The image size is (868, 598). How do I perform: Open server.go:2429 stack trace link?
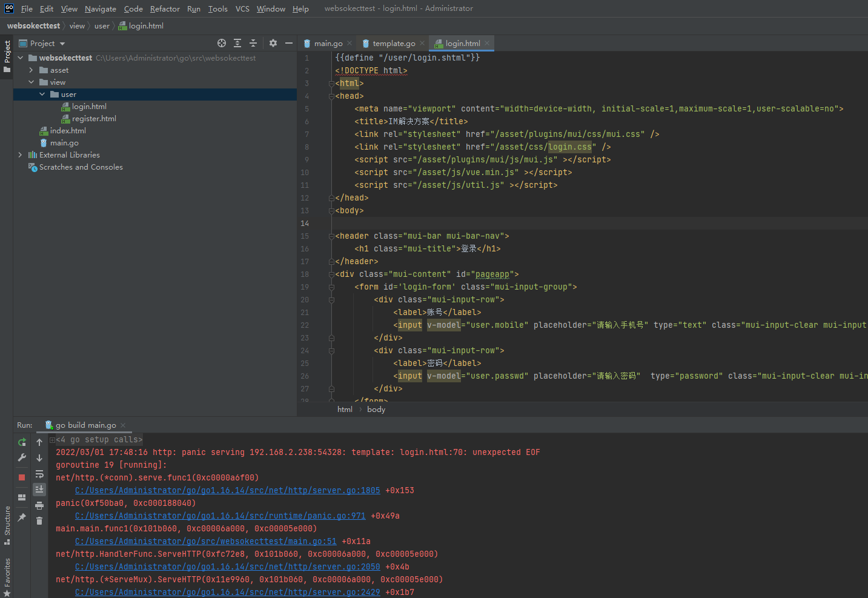[x=228, y=593]
